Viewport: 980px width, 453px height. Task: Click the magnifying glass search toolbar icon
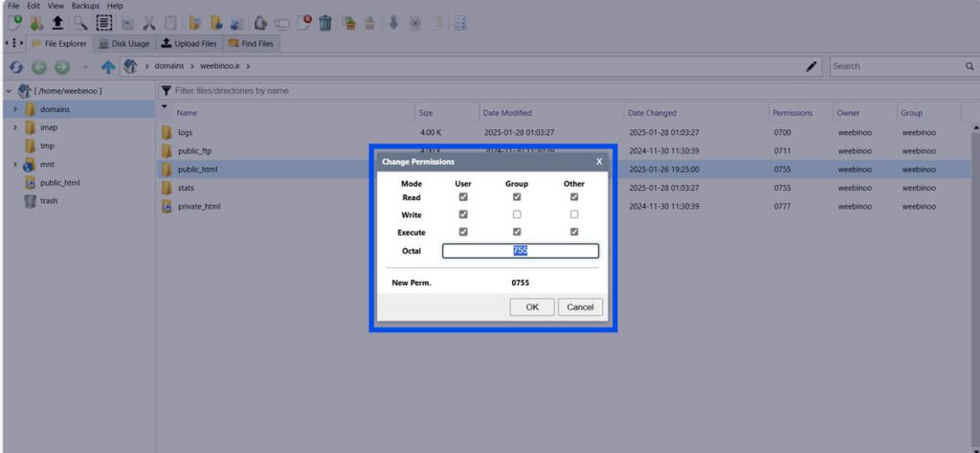pyautogui.click(x=81, y=22)
